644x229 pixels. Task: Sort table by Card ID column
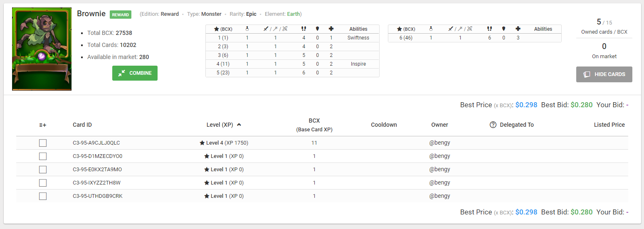click(x=82, y=125)
